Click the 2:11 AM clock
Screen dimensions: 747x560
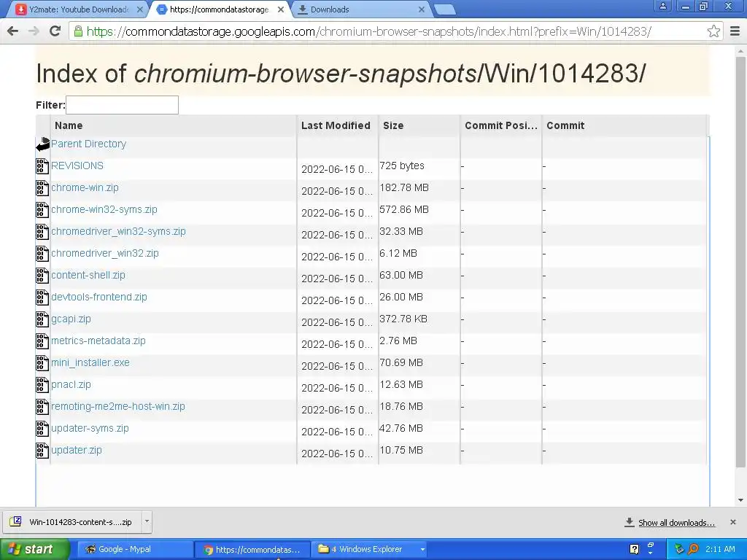[x=720, y=549]
